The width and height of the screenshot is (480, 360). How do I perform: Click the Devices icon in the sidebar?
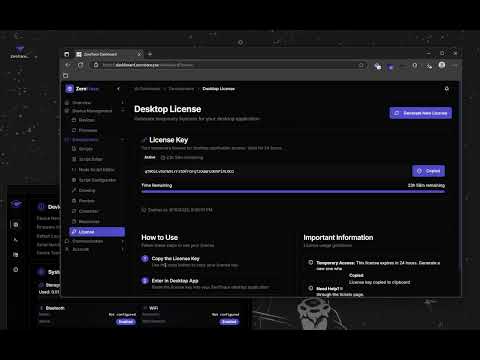click(74, 120)
